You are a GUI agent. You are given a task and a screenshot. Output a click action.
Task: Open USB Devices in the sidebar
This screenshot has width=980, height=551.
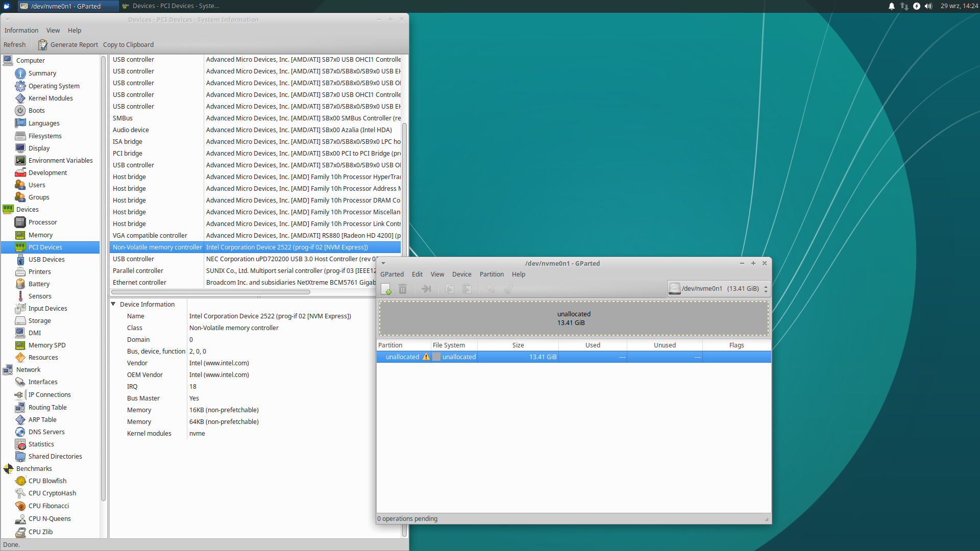point(46,260)
